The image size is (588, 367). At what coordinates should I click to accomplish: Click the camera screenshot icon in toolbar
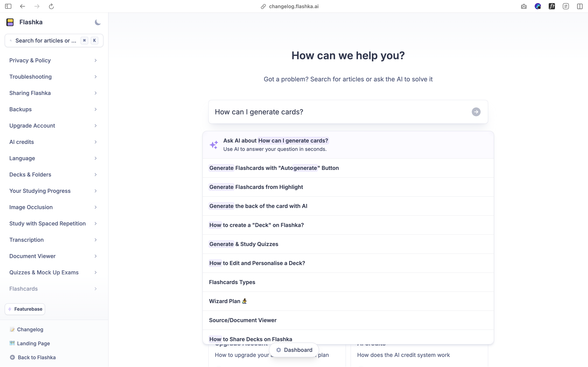524,7
